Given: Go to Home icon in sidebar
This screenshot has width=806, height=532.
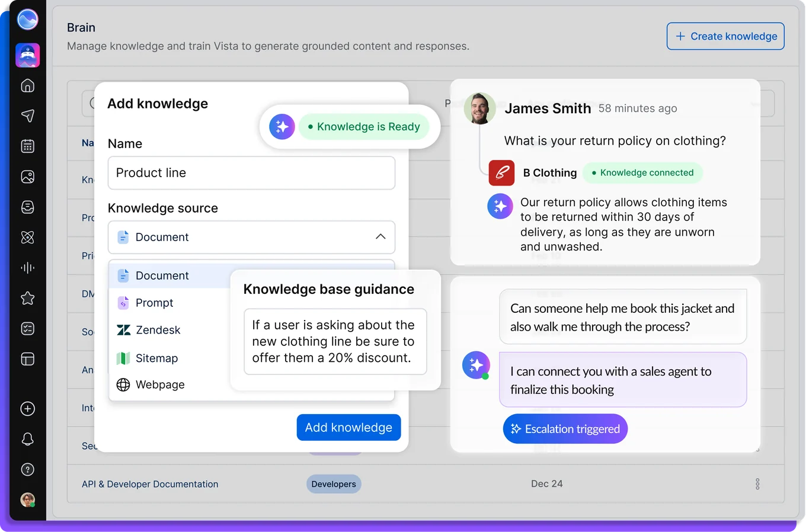Looking at the screenshot, I should tap(28, 86).
